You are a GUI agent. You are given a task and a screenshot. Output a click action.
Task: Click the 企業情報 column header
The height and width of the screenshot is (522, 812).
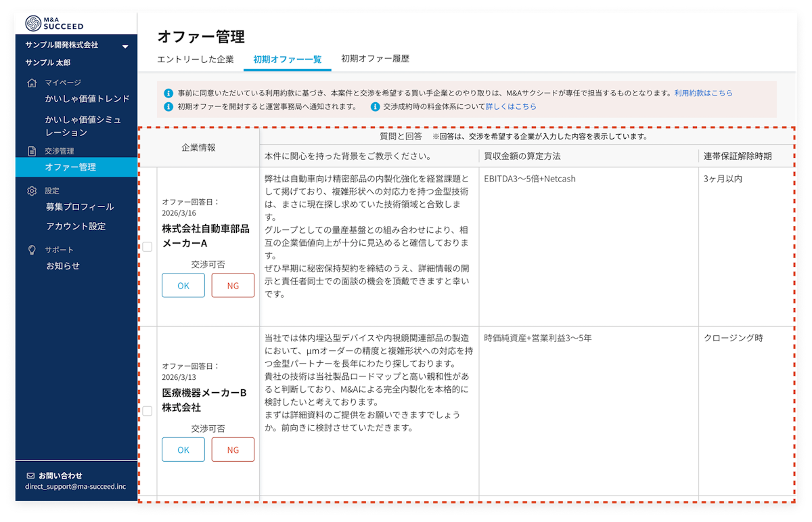[x=199, y=148]
